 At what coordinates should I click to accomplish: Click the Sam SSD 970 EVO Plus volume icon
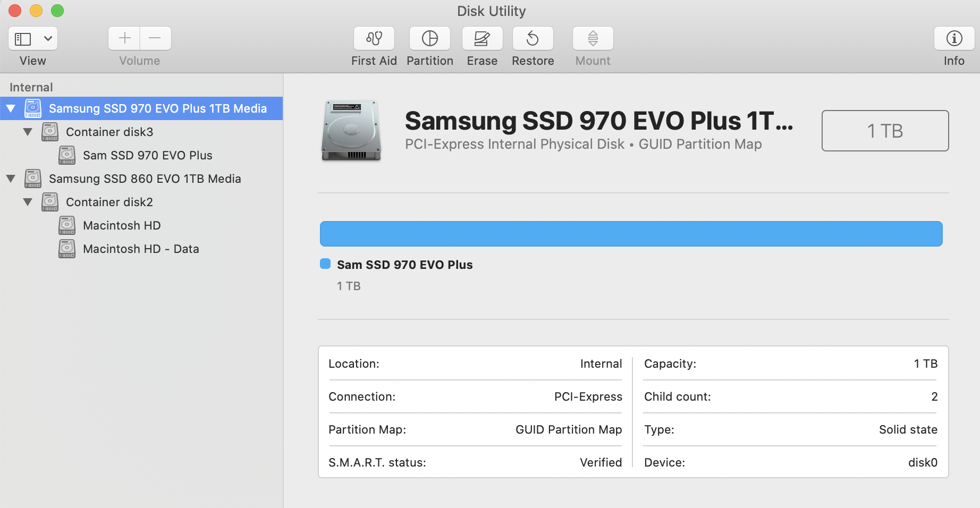click(x=67, y=155)
